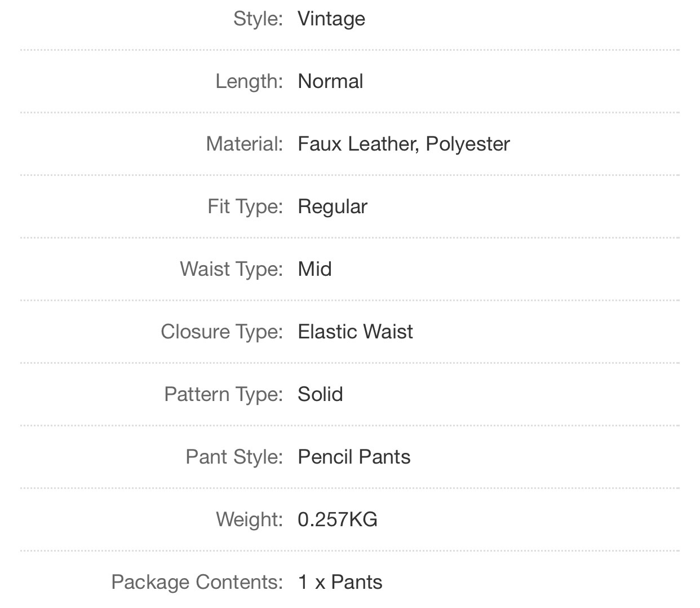Select the "Solid" pattern value
The height and width of the screenshot is (608, 700).
pyautogui.click(x=320, y=394)
